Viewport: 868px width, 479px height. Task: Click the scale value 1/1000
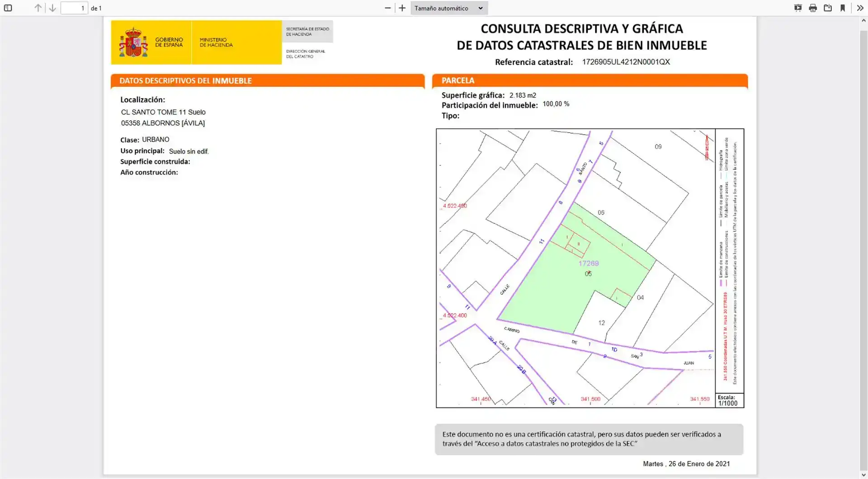[x=727, y=404]
